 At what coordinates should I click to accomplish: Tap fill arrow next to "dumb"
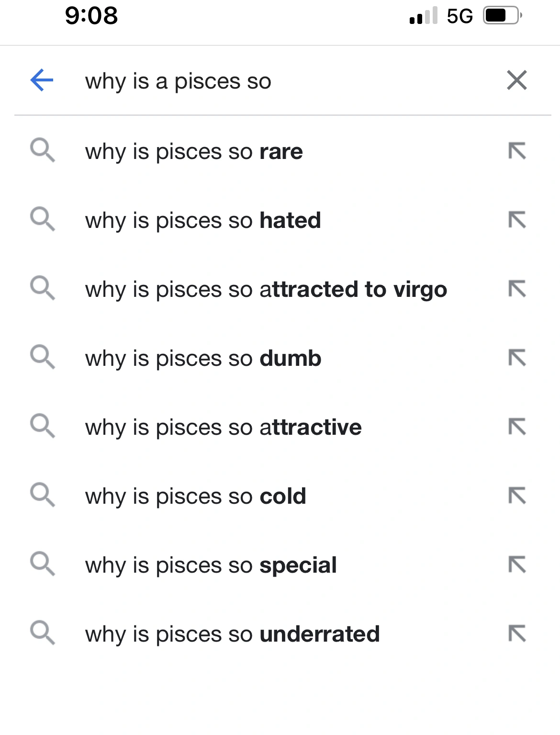click(x=517, y=358)
